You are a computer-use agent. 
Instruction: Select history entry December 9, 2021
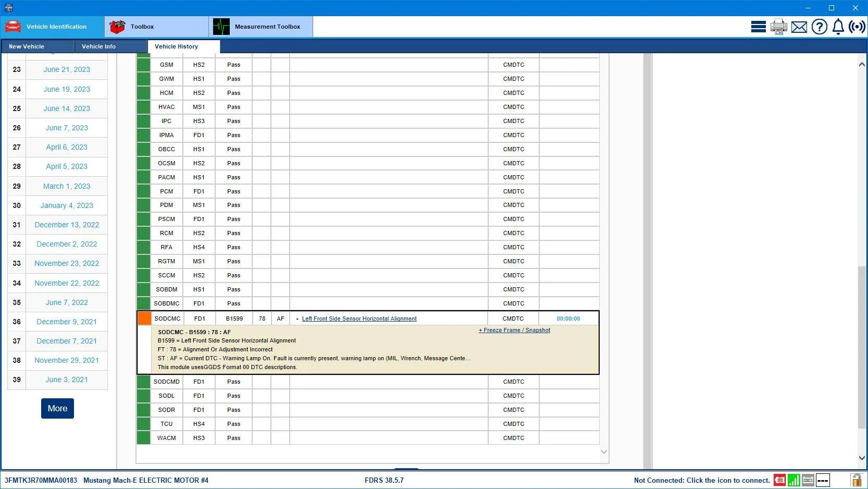coord(67,322)
